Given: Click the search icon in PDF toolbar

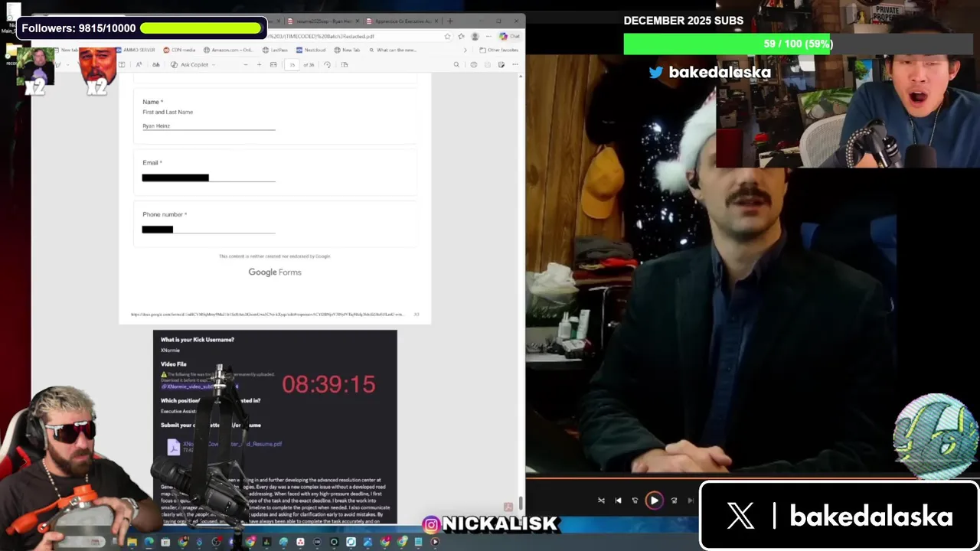Looking at the screenshot, I should click(x=456, y=65).
